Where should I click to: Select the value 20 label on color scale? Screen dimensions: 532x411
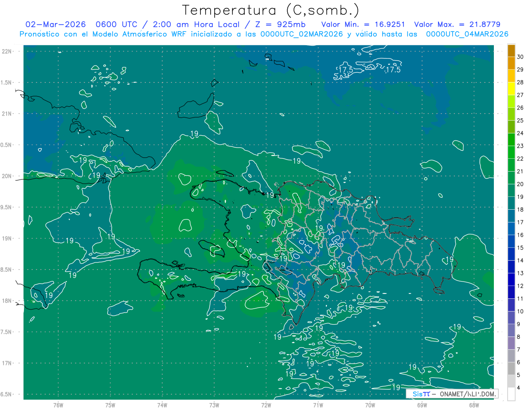(520, 184)
